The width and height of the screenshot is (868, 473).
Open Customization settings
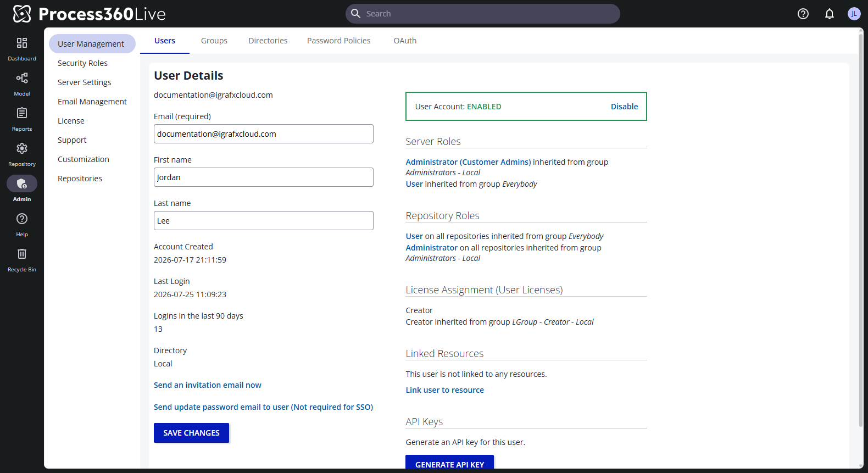point(84,159)
